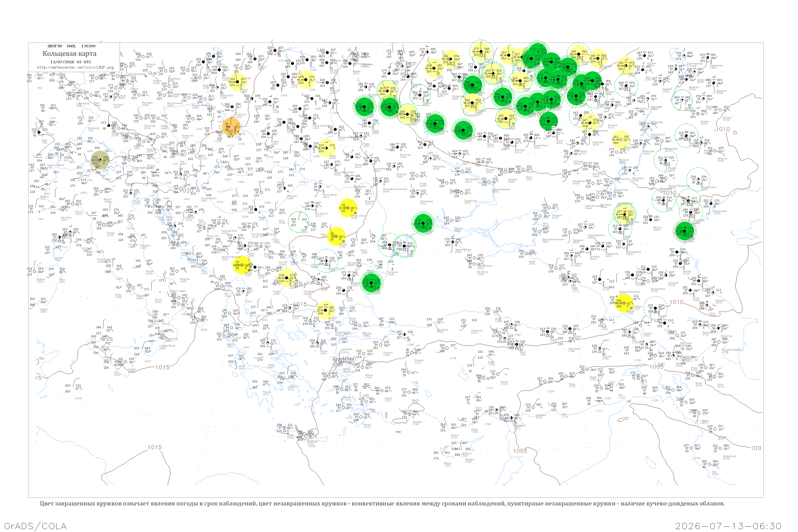798x532 pixels.
Task: Click the "Яшкуль" station label
Action: tap(658, 227)
